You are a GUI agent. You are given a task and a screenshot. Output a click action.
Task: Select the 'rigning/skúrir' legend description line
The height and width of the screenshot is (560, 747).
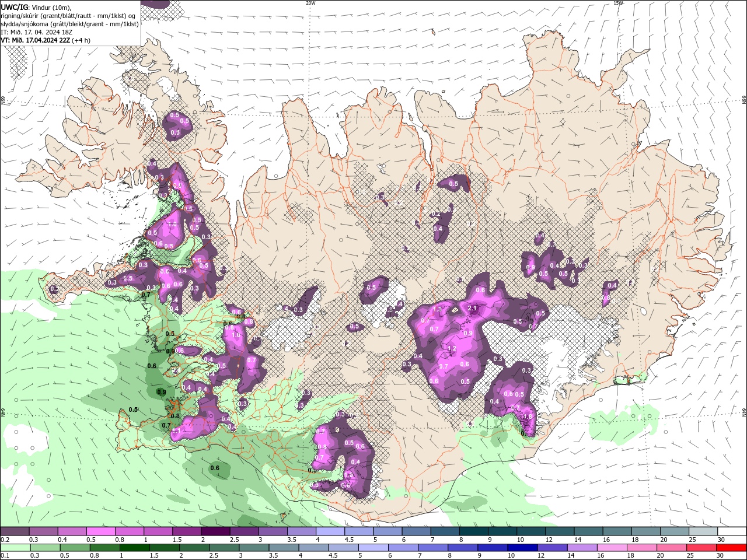coord(69,16)
